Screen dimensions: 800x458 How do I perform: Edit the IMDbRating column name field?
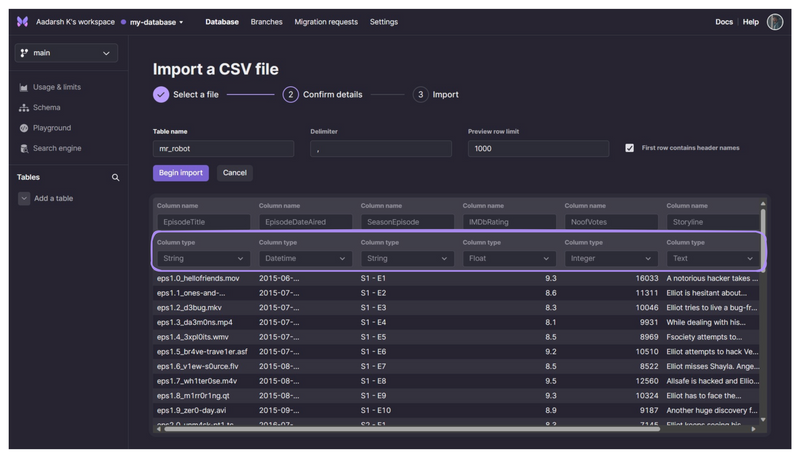coord(509,222)
